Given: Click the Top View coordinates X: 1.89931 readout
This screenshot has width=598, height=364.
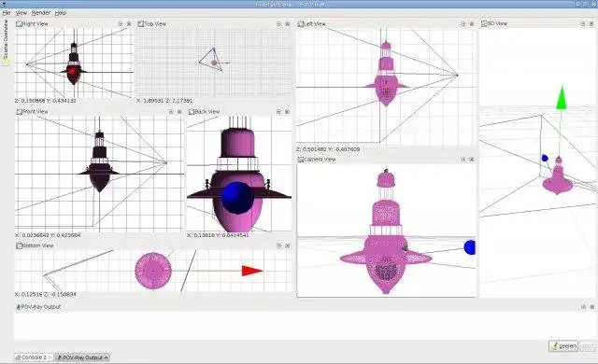Looking at the screenshot, I should [164, 101].
